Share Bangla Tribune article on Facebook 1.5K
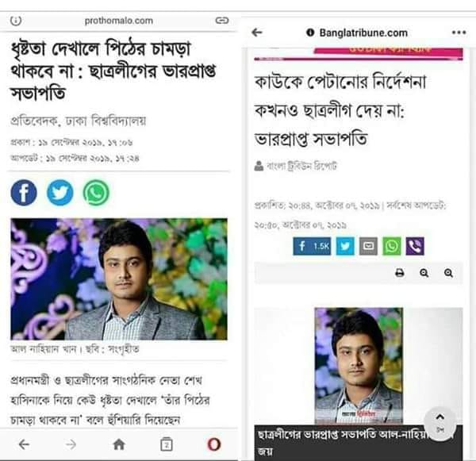Viewport: 476px width, 461px height. [312, 246]
